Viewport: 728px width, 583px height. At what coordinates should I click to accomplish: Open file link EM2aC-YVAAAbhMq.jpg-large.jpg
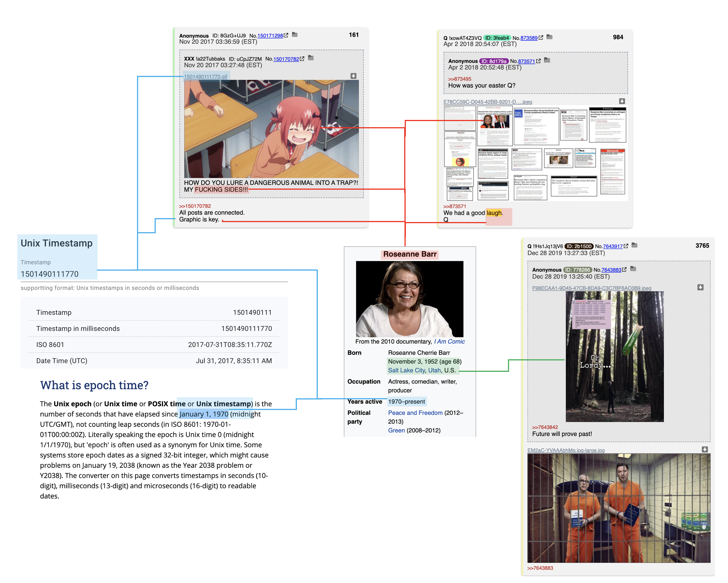pos(566,450)
